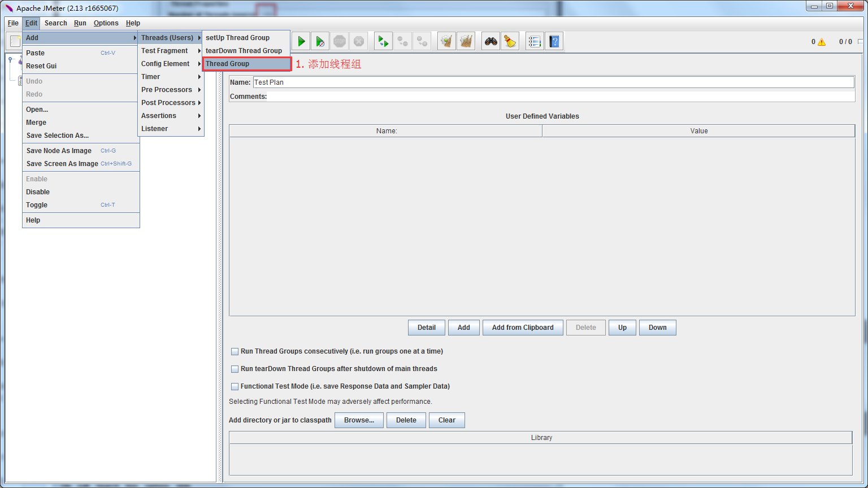The image size is (868, 488).
Task: Click Add from Clipboard button
Action: 523,328
